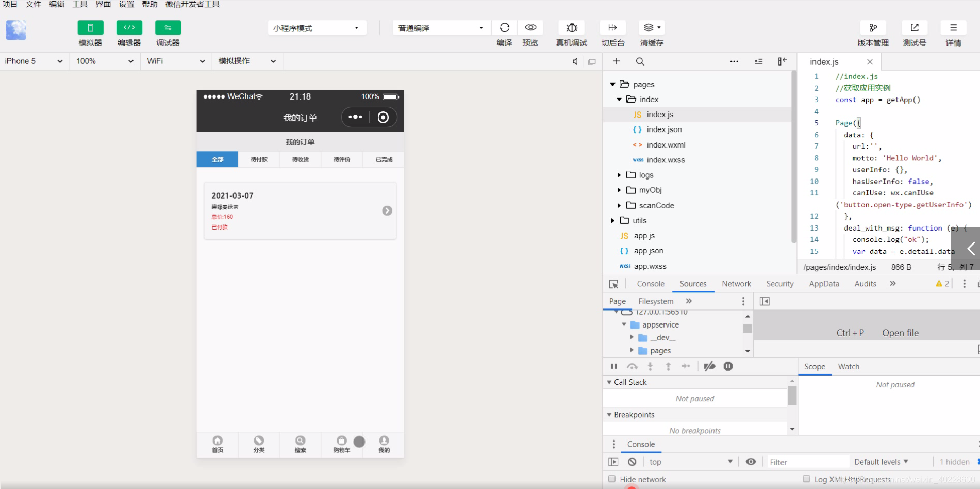This screenshot has height=489, width=980.
Task: Expand the utils folder
Action: [613, 221]
